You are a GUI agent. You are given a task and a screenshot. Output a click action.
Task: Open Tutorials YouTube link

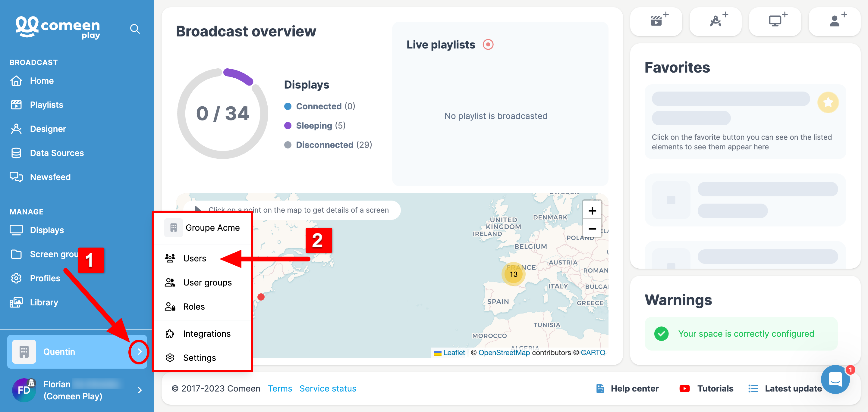click(706, 389)
